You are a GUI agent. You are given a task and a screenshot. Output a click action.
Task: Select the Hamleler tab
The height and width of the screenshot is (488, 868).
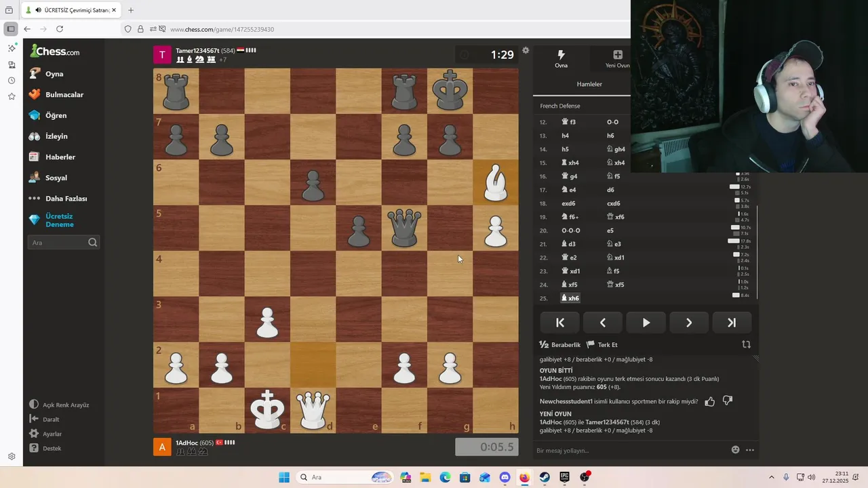(x=589, y=84)
